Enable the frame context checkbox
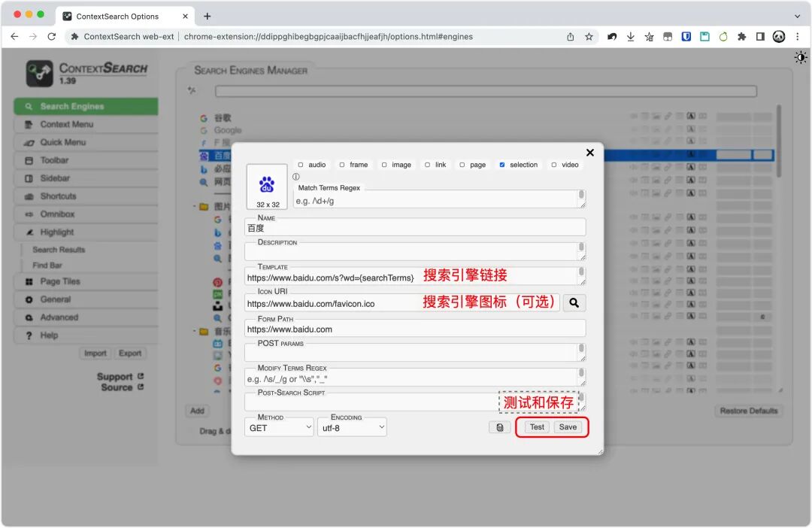812x528 pixels. pyautogui.click(x=342, y=165)
